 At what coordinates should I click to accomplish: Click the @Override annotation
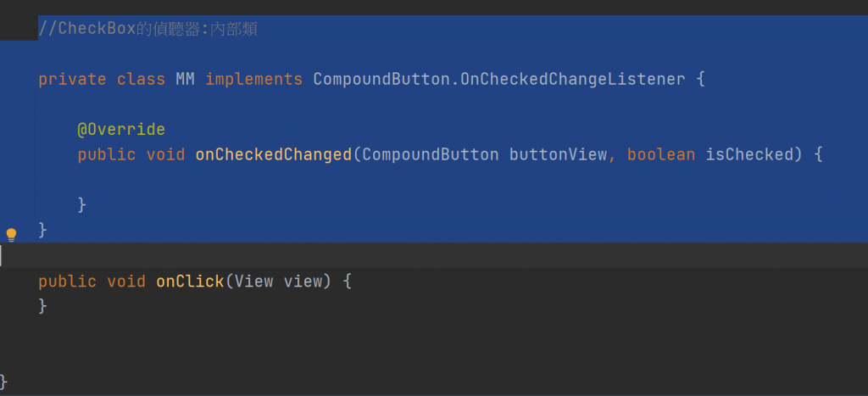[121, 130]
